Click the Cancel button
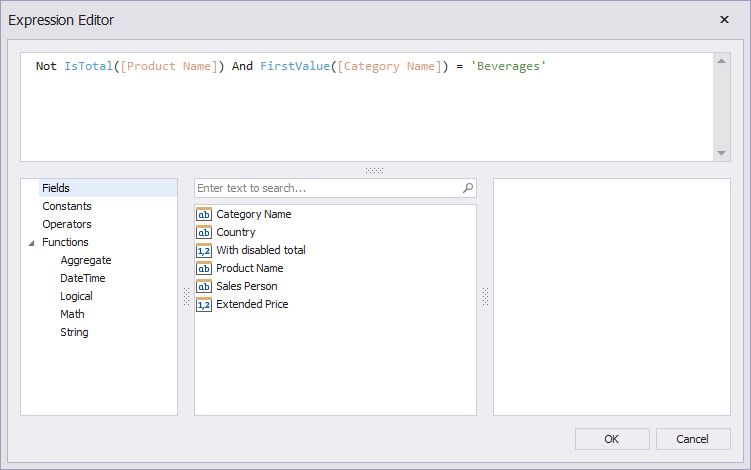751x470 pixels. (x=693, y=439)
